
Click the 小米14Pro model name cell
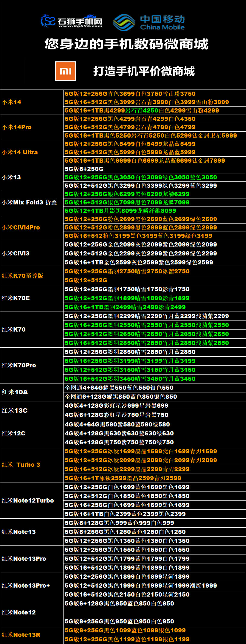pyautogui.click(x=32, y=127)
